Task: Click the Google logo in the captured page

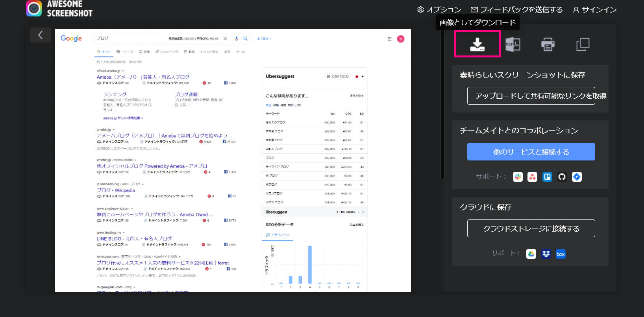Action: tap(71, 39)
